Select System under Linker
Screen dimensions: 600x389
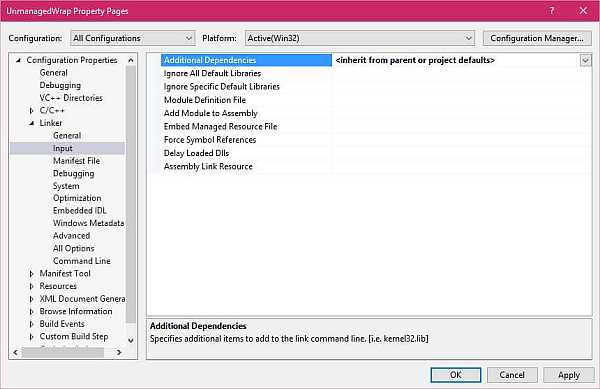pos(66,186)
